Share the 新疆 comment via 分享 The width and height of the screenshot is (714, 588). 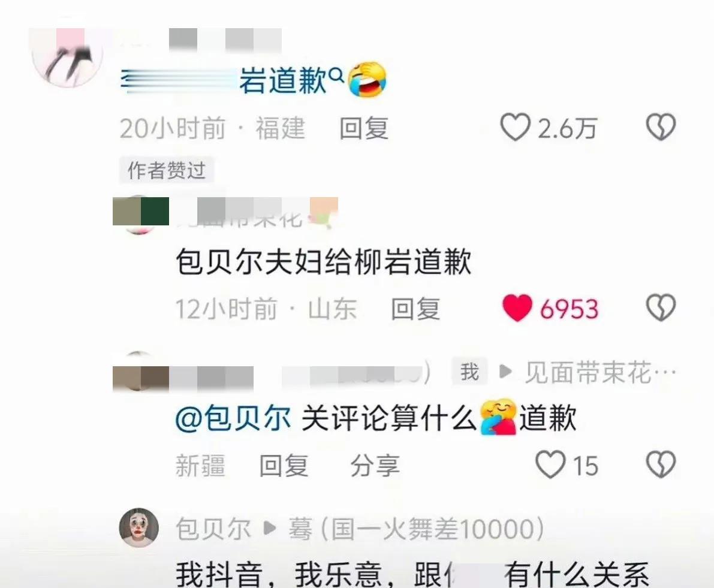[x=375, y=466]
